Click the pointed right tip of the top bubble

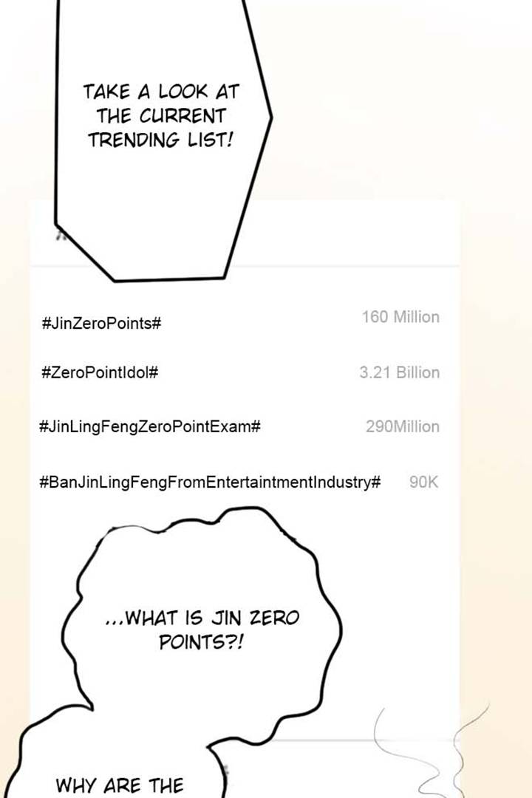pyautogui.click(x=270, y=116)
